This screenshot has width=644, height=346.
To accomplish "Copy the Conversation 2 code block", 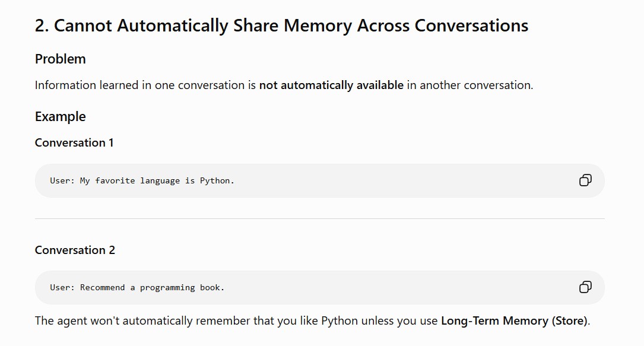I will click(x=585, y=287).
